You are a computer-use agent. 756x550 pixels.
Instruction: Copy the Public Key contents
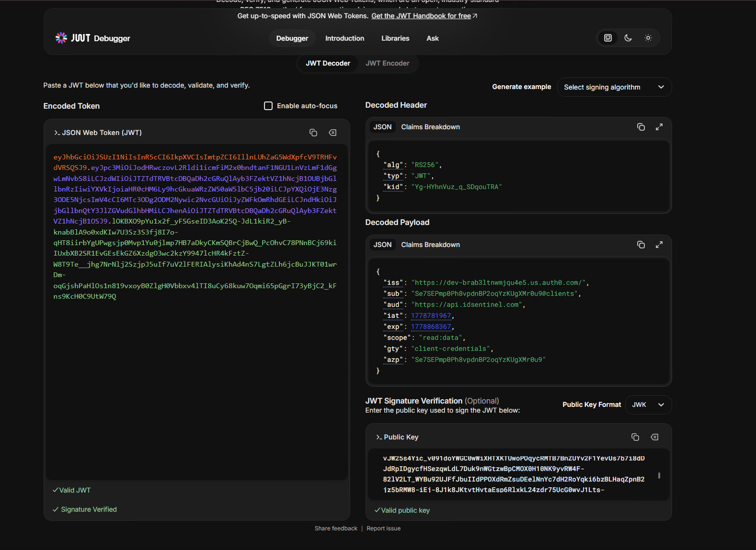(635, 437)
